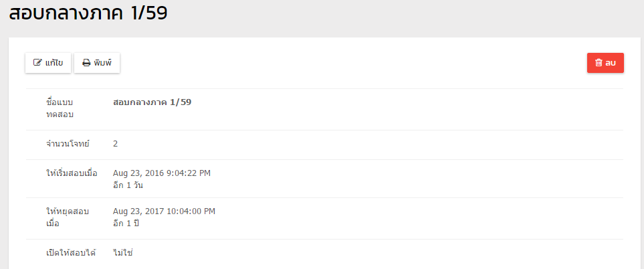
Task: Click the ให้เริ่มสอบเมื่อ label
Action: (x=72, y=173)
